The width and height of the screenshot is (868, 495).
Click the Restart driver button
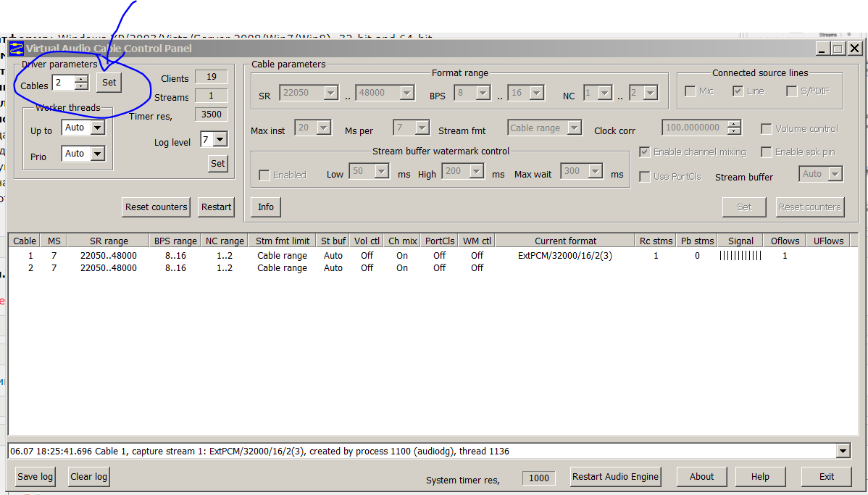click(x=216, y=207)
